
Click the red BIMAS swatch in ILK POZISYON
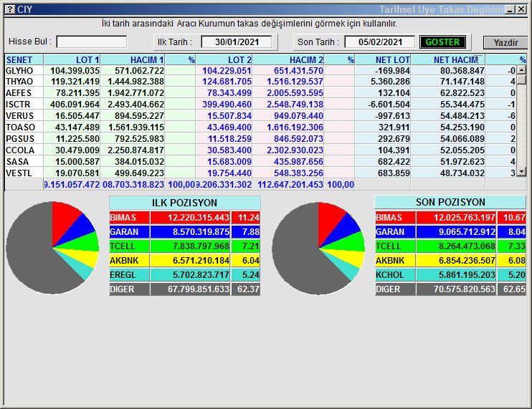tap(168, 218)
